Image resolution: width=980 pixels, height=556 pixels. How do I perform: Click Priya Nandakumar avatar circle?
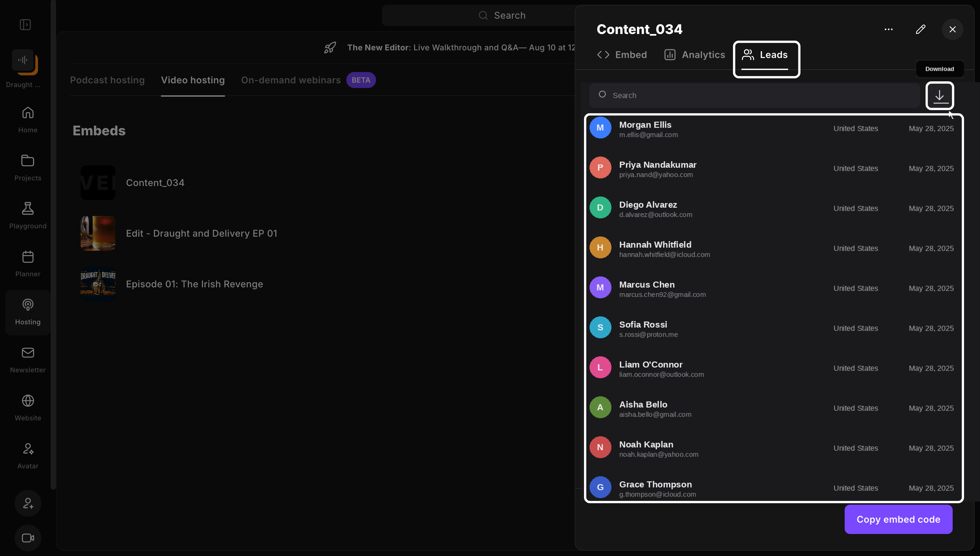600,168
